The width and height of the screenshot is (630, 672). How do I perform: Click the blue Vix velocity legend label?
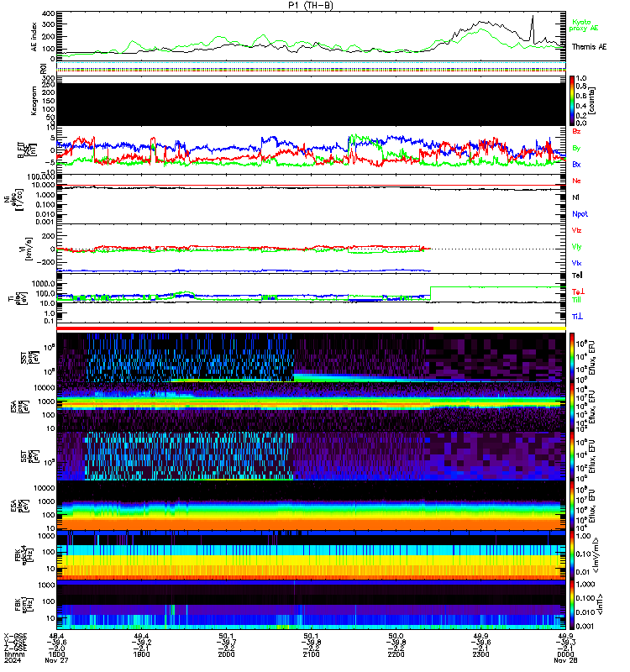[x=576, y=263]
